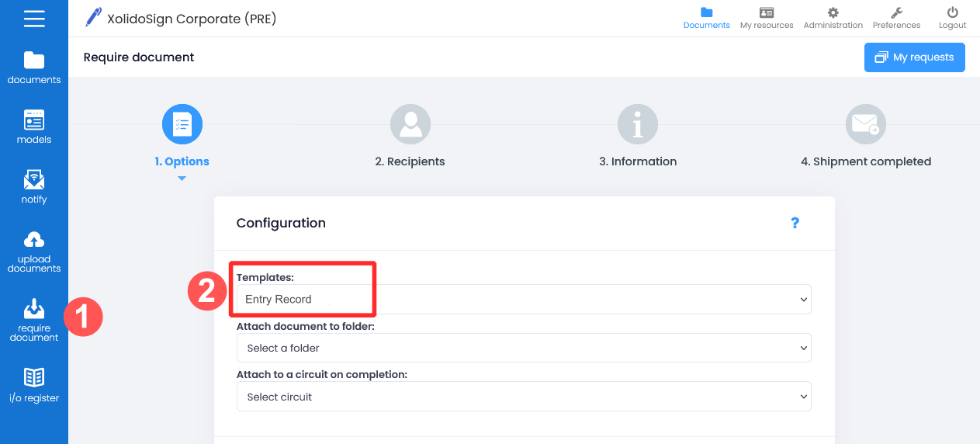This screenshot has width=980, height=444.
Task: Open the i/o register in the sidebar
Action: [34, 385]
